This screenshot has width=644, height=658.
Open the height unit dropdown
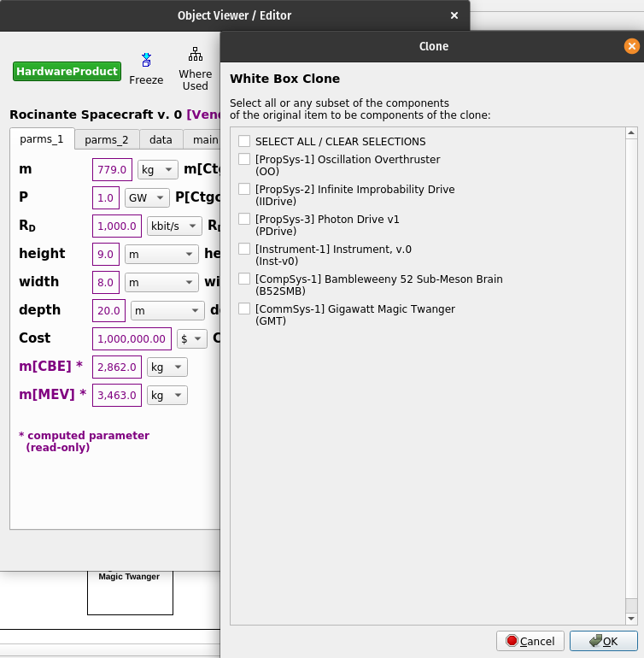pyautogui.click(x=161, y=254)
